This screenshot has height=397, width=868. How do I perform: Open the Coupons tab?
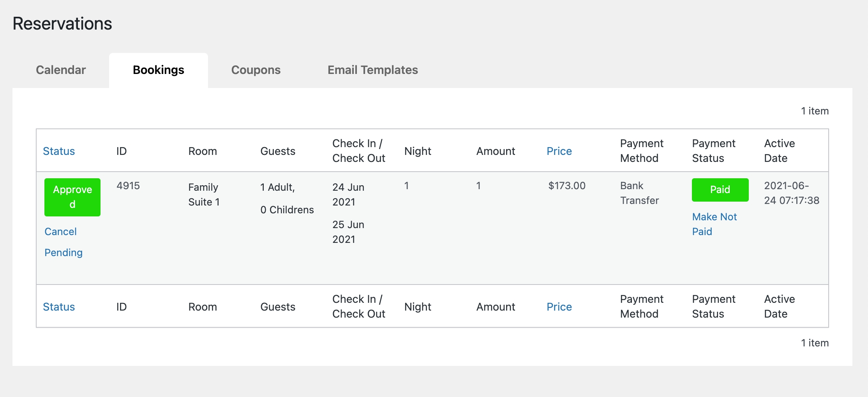tap(256, 70)
